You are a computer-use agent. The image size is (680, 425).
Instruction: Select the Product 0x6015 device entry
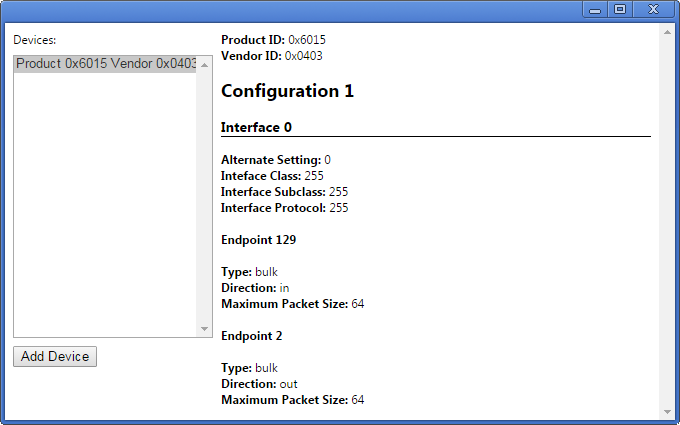tap(105, 64)
